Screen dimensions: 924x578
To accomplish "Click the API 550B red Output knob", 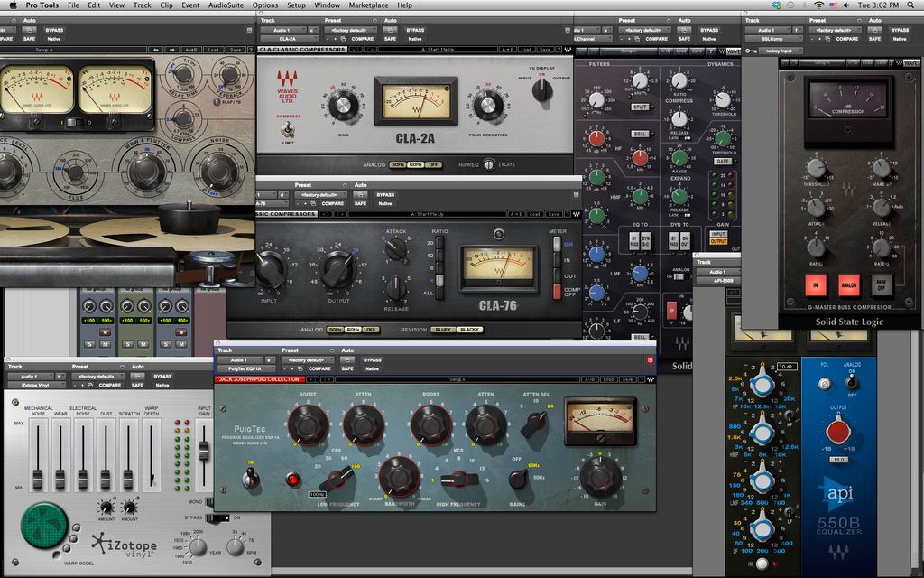I will click(838, 431).
